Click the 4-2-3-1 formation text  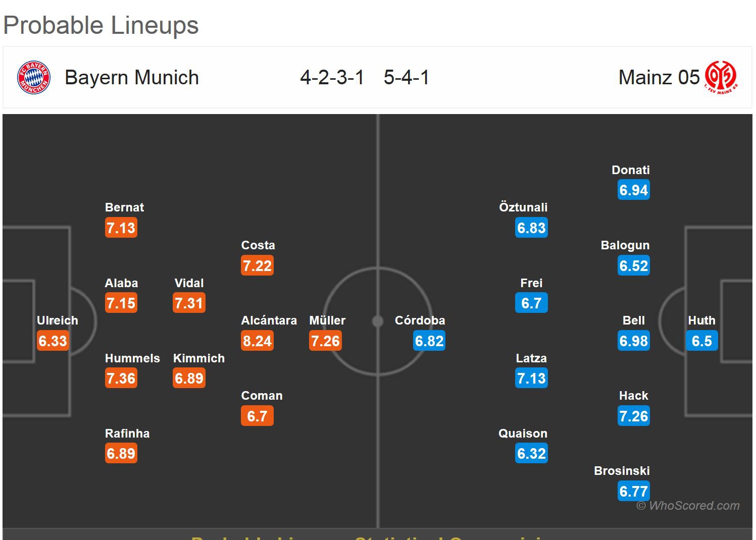coord(332,78)
